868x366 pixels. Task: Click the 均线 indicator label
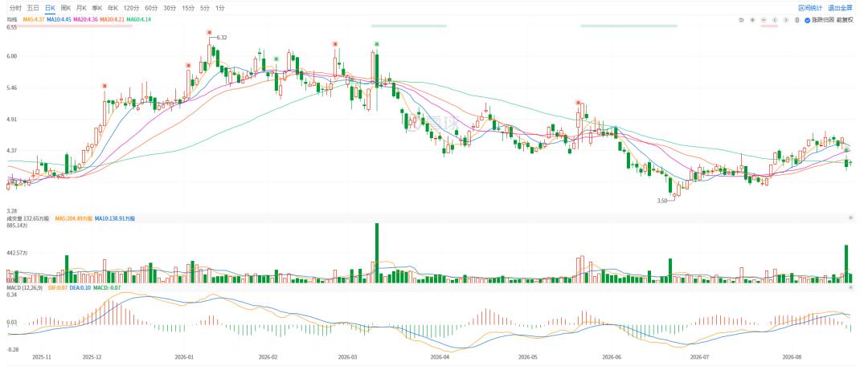pos(11,19)
